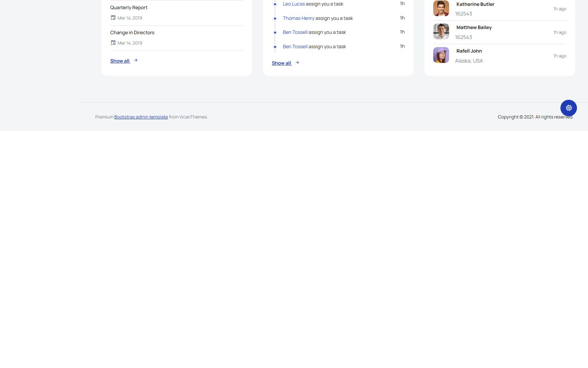The width and height of the screenshot is (588, 368).
Task: Click the arrow beside the reports card's Show all
Action: [136, 60]
